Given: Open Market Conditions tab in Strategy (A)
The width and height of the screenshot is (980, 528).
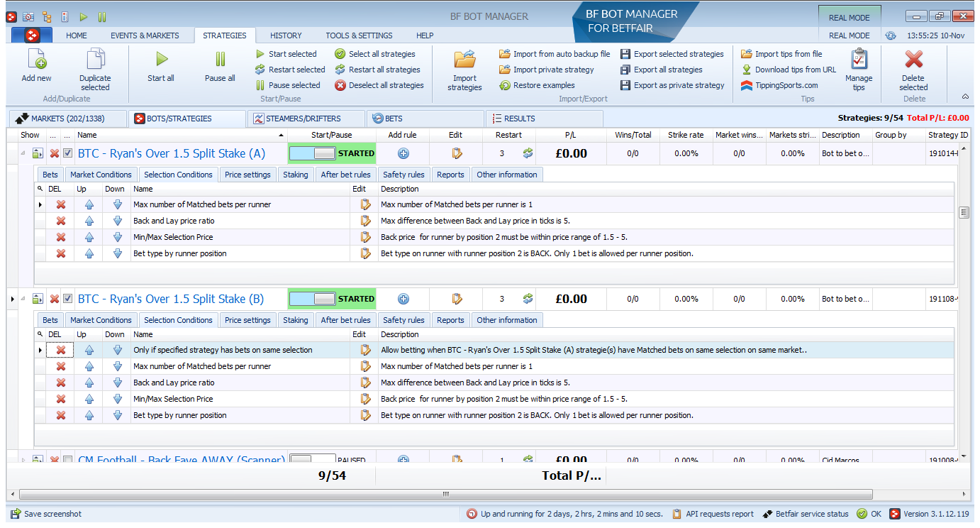Looking at the screenshot, I should [101, 175].
